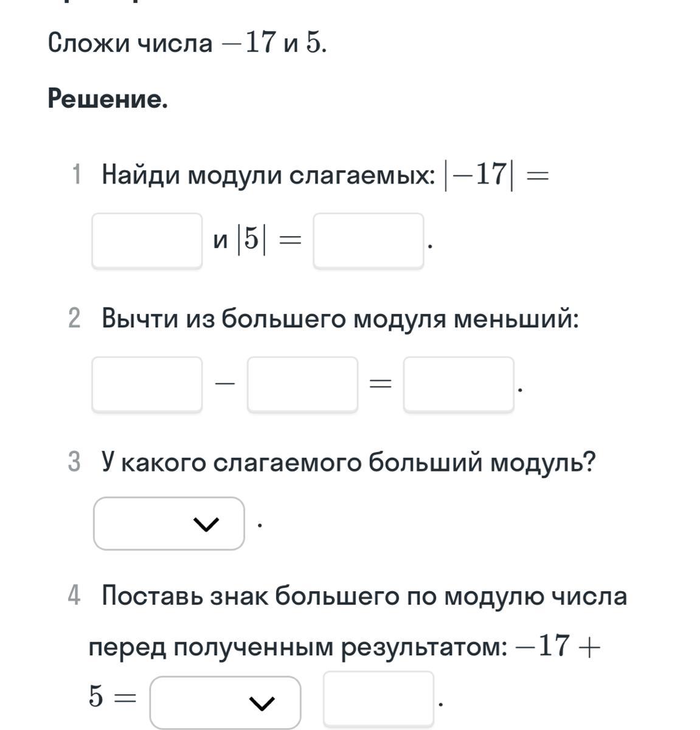Viewport: 700px width, 730px height.
Task: Click the 'Найди модули слагаемых' instruction
Action: 268,175
